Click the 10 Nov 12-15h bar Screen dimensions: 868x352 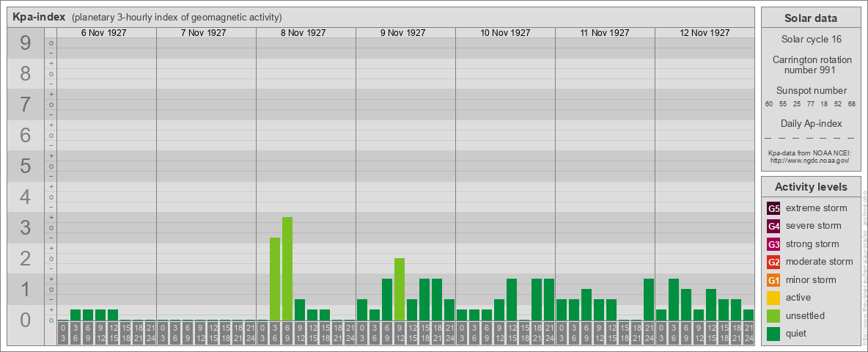pyautogui.click(x=512, y=300)
